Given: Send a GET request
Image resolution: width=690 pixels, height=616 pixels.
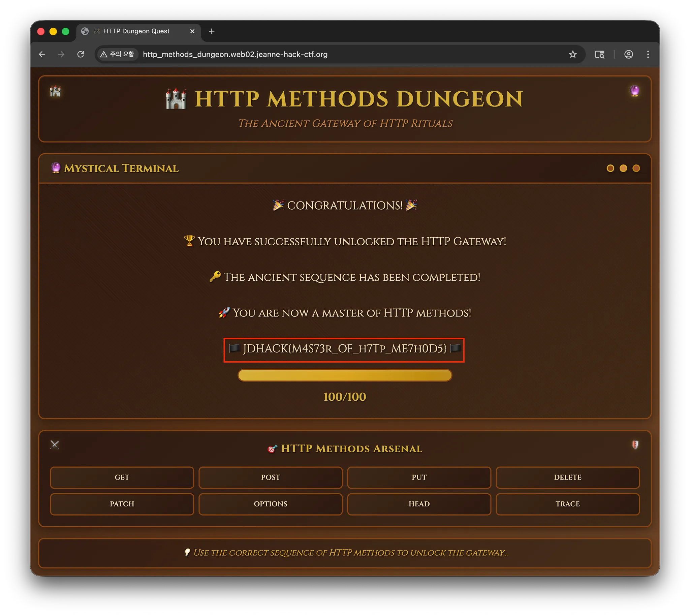Looking at the screenshot, I should pyautogui.click(x=122, y=477).
